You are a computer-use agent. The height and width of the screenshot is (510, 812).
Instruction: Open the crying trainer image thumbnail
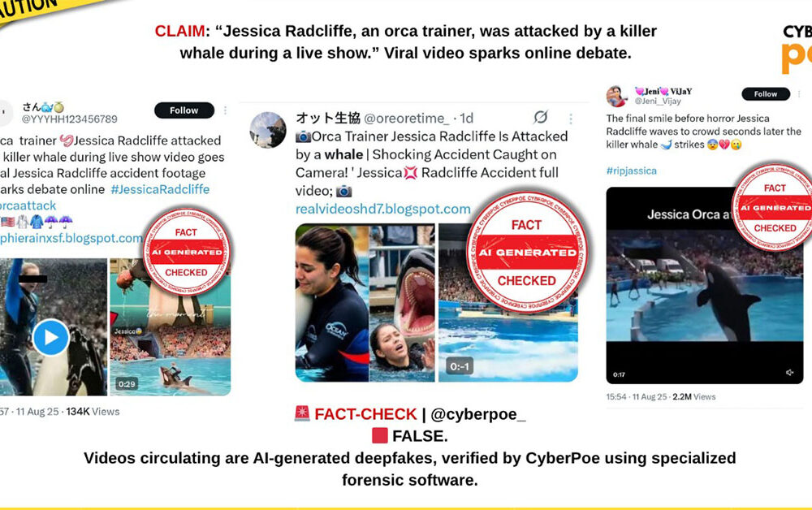point(332,303)
